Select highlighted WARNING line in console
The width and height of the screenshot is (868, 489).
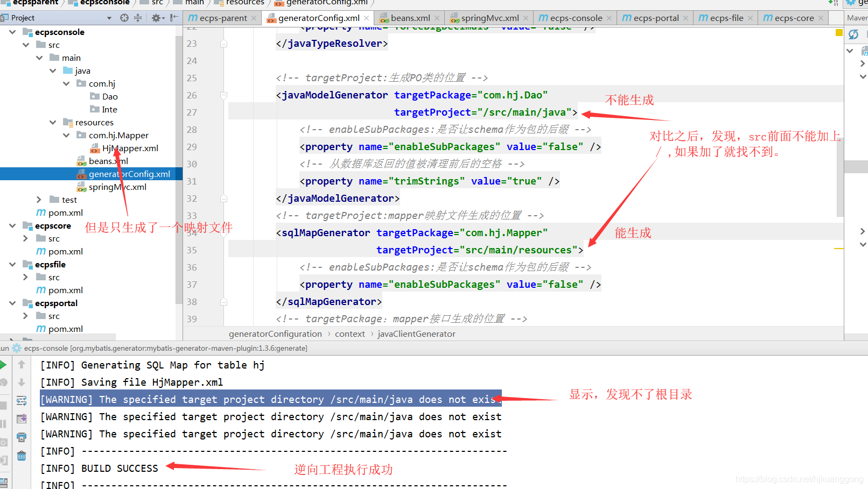[271, 399]
